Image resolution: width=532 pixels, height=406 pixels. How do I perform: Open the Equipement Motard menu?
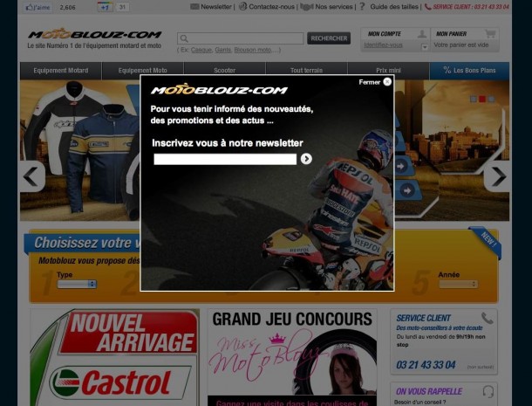pyautogui.click(x=61, y=71)
